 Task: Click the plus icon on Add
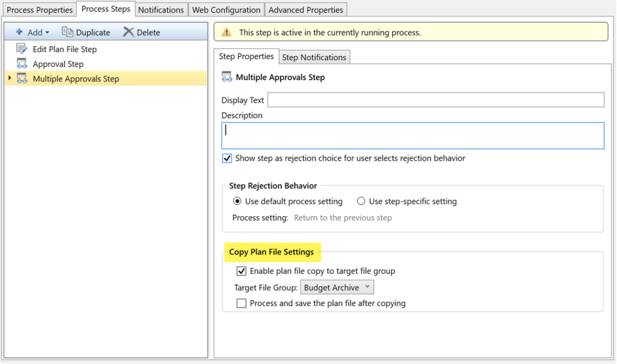pos(19,32)
